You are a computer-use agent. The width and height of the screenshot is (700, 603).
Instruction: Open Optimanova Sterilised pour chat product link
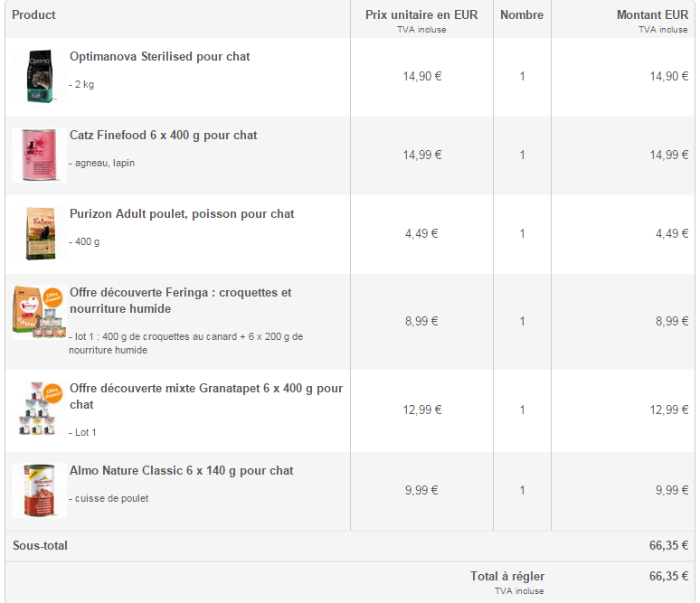pos(159,57)
